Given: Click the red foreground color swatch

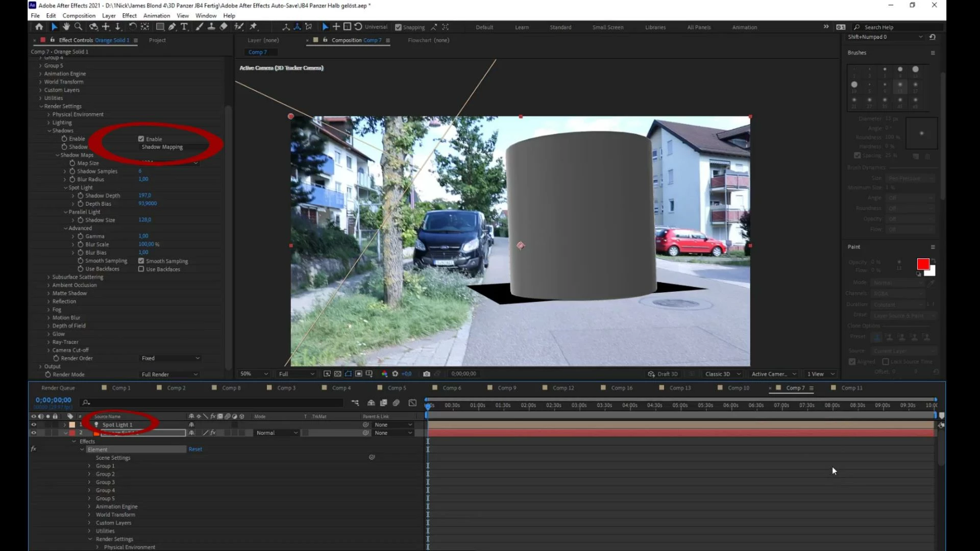Looking at the screenshot, I should [922, 264].
